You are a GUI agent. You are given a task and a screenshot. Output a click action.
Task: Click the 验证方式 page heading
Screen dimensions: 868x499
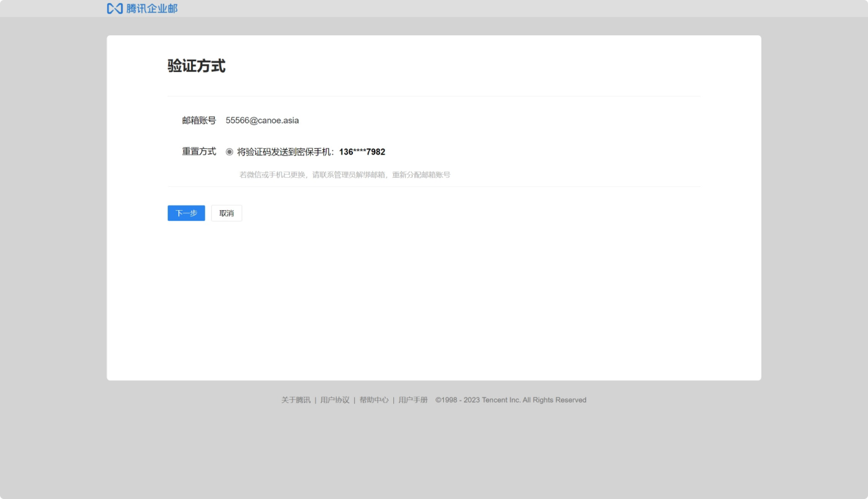coord(197,66)
